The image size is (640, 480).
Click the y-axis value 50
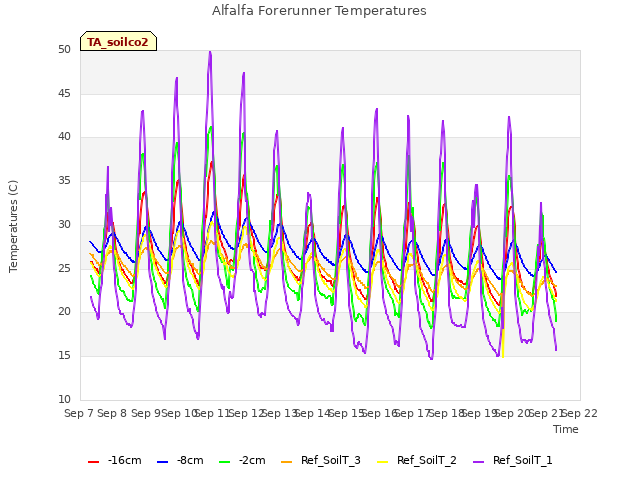64,49
